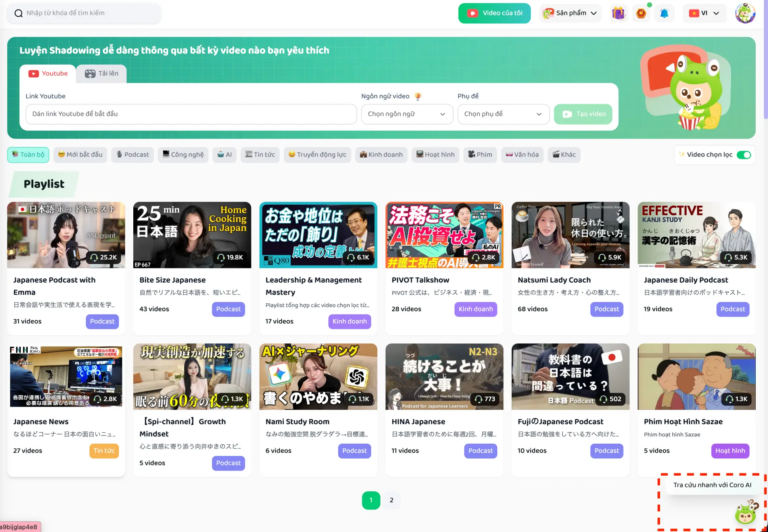Viewport: 768px width, 532px height.
Task: Open the user profile avatar
Action: 745,13
